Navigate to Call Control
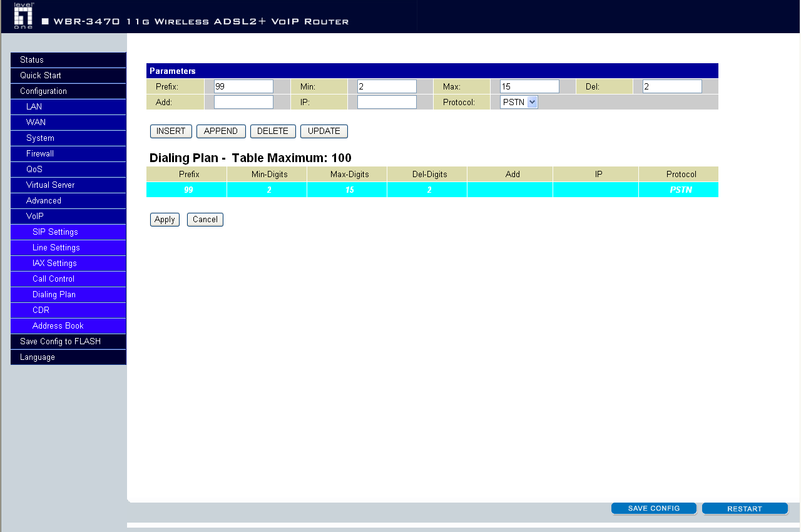801x532 pixels. [x=68, y=279]
